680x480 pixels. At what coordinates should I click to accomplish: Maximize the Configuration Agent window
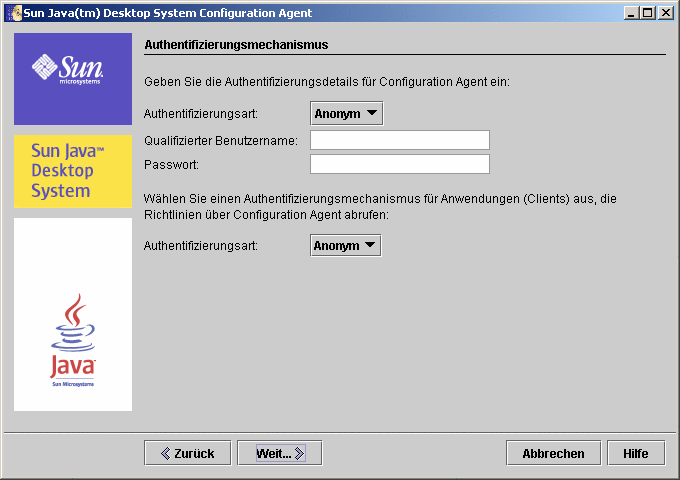(648, 13)
